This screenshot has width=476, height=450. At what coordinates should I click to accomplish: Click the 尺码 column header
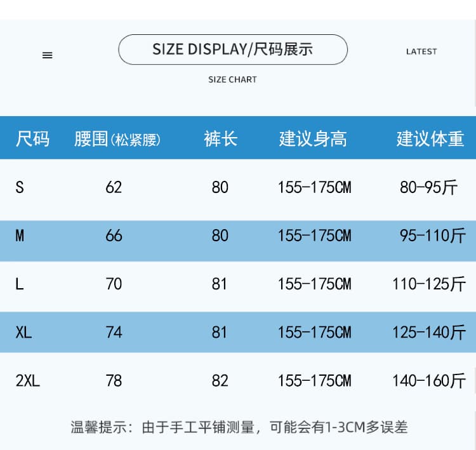(x=32, y=139)
